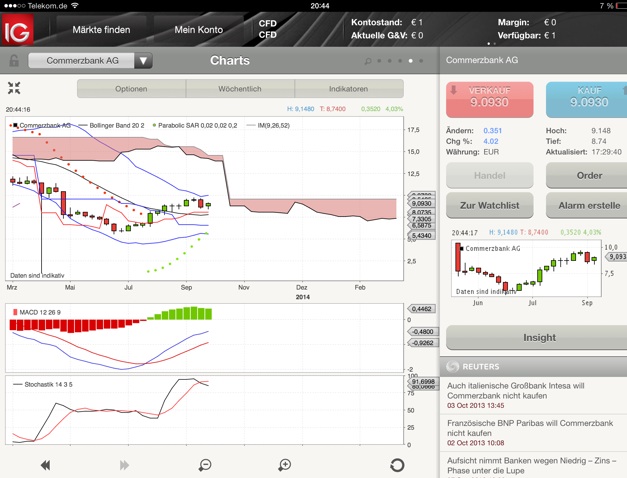Screen dimensions: 627x478
Task: Tap the Commerzbank AG chart legend marker
Action: [15, 126]
